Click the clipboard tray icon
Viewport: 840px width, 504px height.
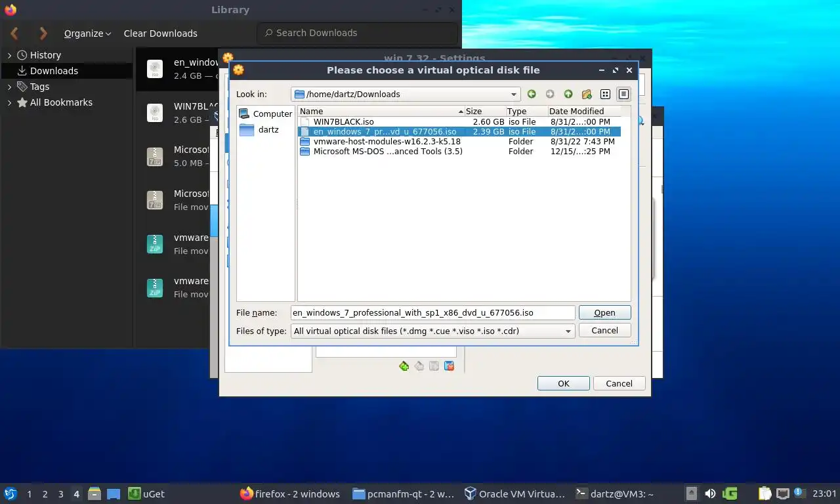click(765, 493)
